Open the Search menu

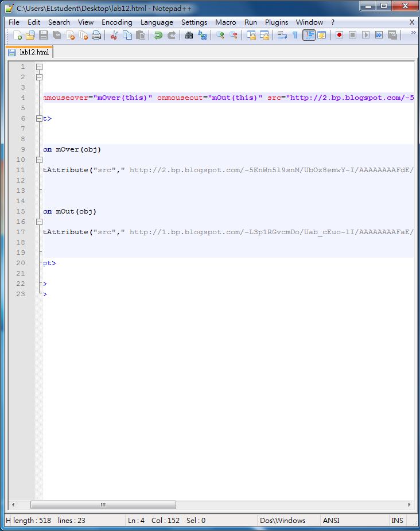coord(59,22)
